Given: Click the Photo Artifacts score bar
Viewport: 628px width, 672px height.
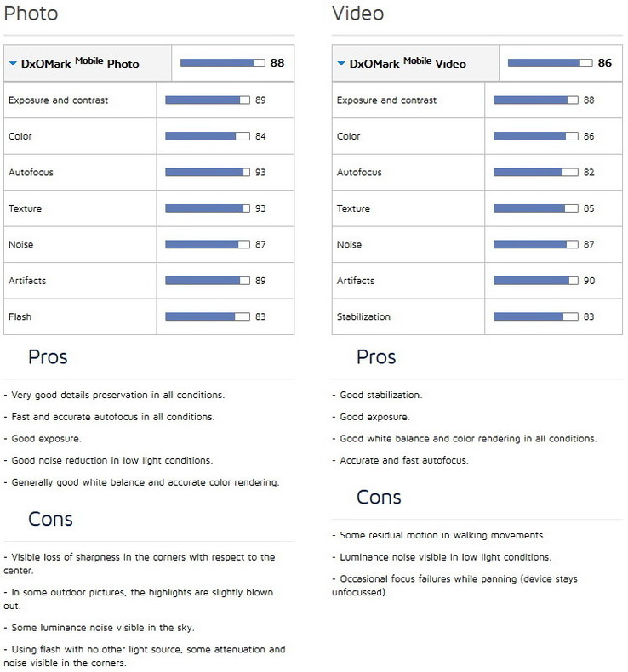Looking at the screenshot, I should [207, 281].
